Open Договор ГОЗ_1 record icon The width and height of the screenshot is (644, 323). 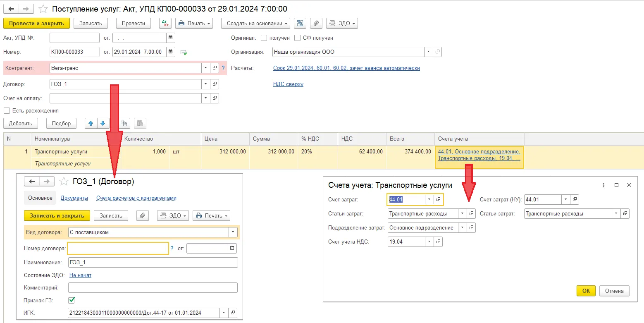(215, 84)
